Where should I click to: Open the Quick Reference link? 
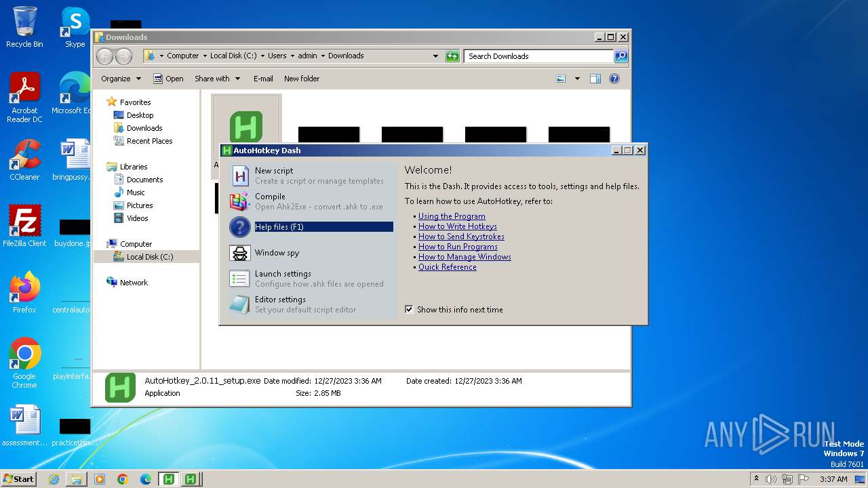pyautogui.click(x=448, y=267)
